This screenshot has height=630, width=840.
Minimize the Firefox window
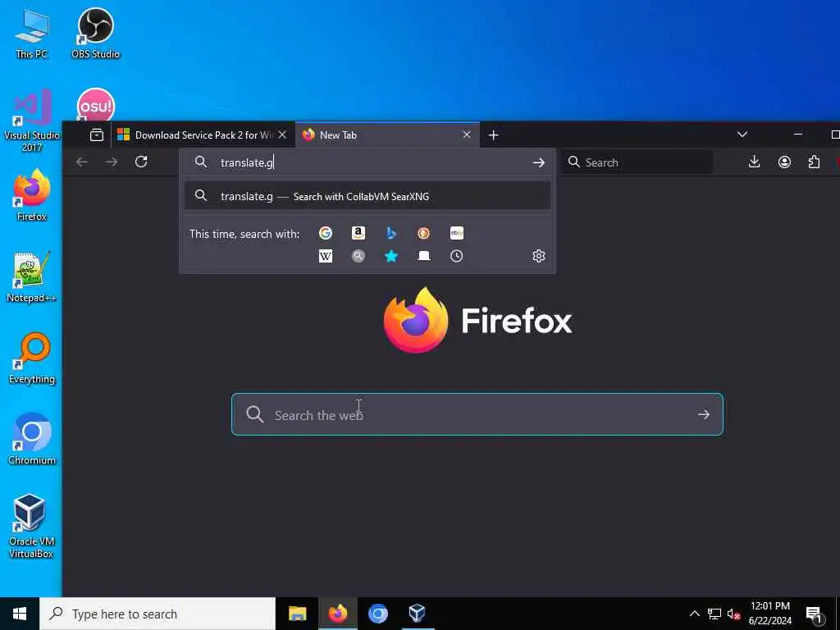pos(798,135)
